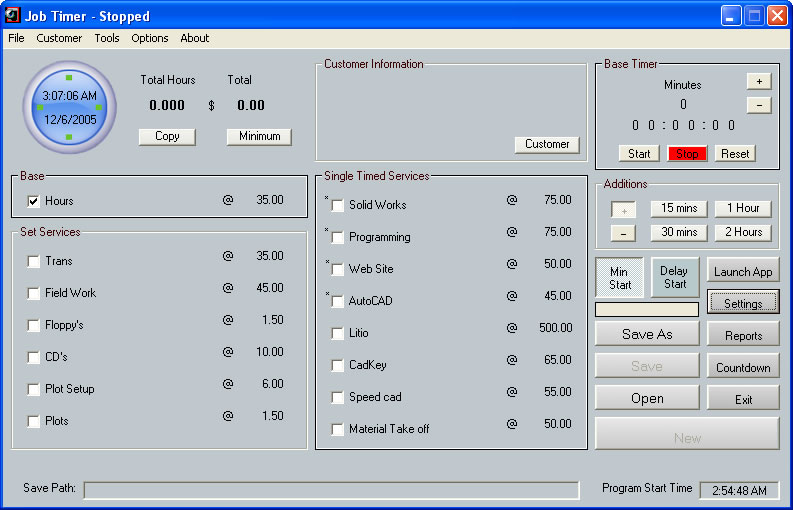Click the Base Timer 00:00:00 display
This screenshot has width=793, height=510.
683,125
